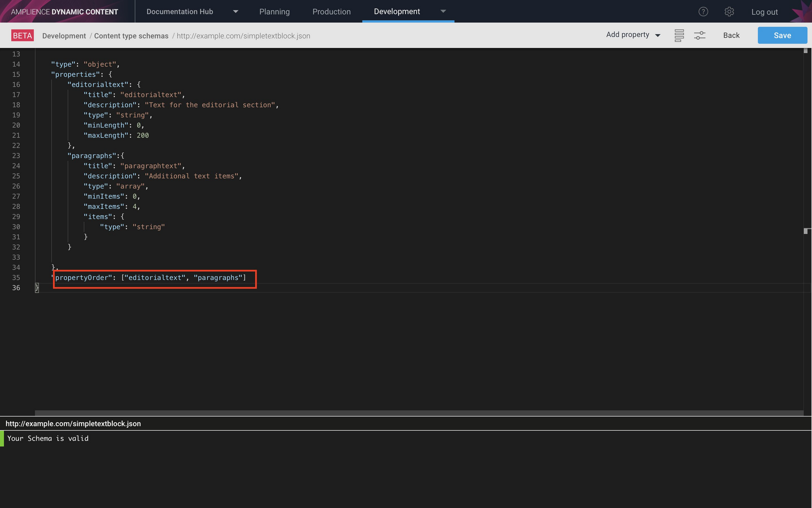Click the Amplience Dynamic Content logo
The image size is (812, 508).
coord(65,11)
